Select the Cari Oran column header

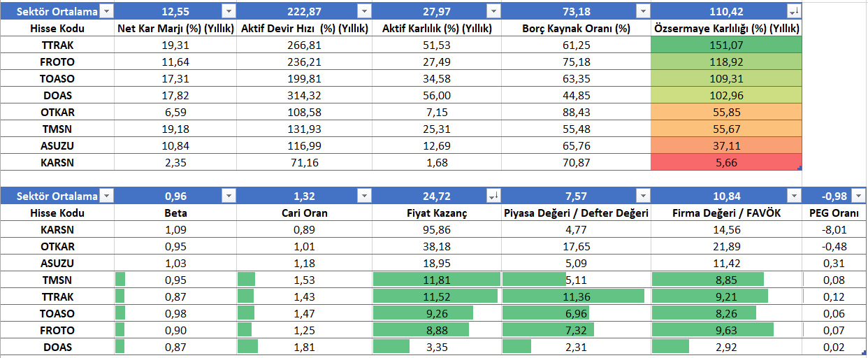[303, 213]
